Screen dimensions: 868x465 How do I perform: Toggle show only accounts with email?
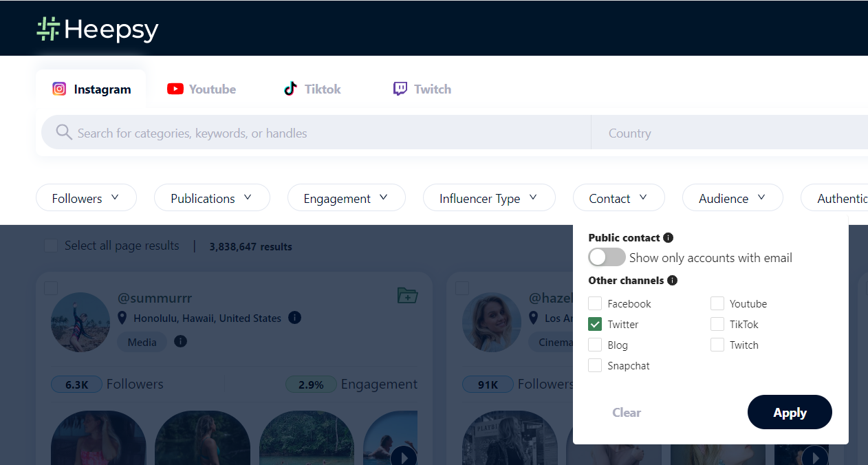pos(607,257)
